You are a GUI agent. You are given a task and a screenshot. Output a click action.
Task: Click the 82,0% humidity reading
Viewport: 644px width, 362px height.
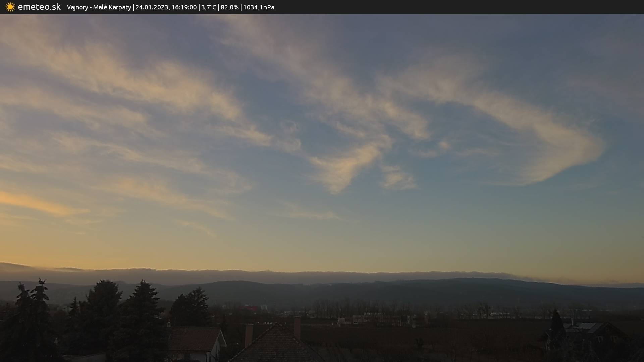pyautogui.click(x=229, y=7)
